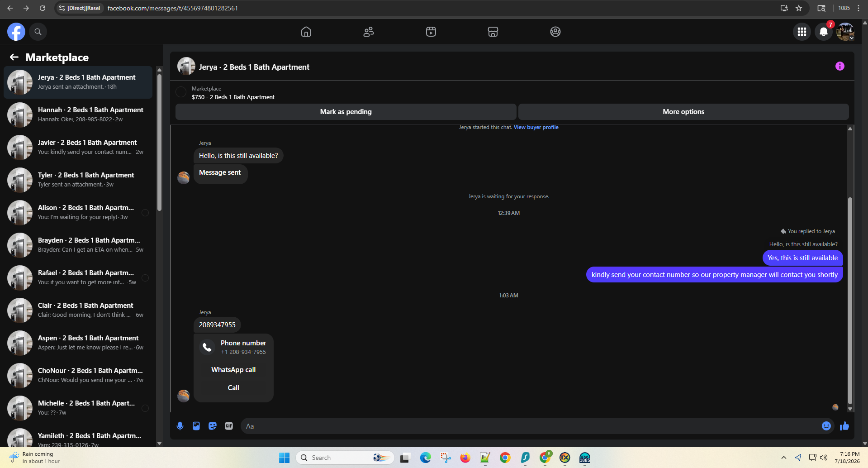Open the account profile picture menu
This screenshot has width=868, height=468.
point(845,32)
